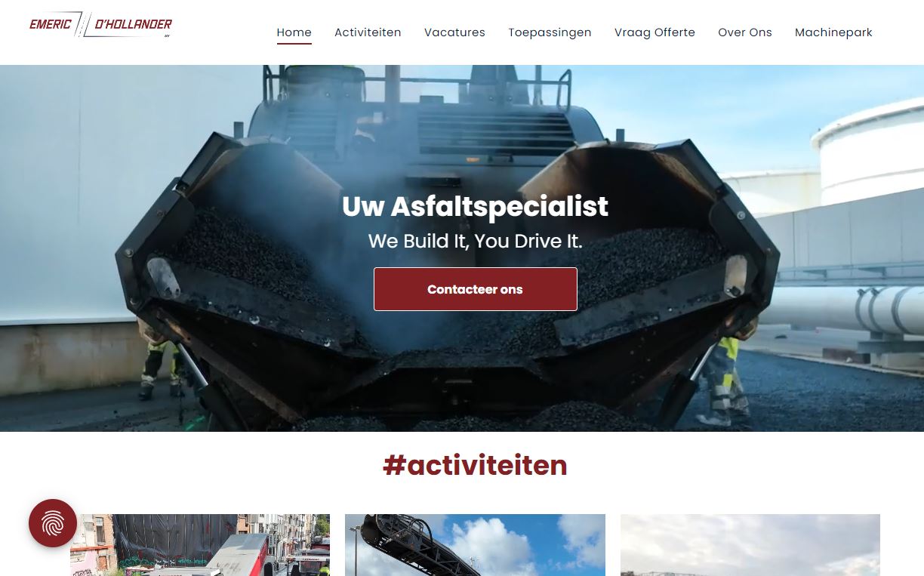Click the fingerprint cookie settings icon
The height and width of the screenshot is (576, 924).
53,523
